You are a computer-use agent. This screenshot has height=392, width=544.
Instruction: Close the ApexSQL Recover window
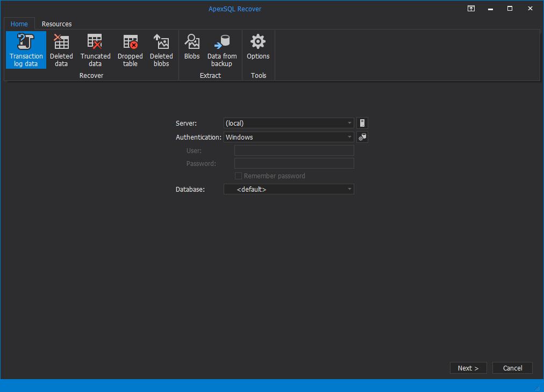[x=530, y=8]
